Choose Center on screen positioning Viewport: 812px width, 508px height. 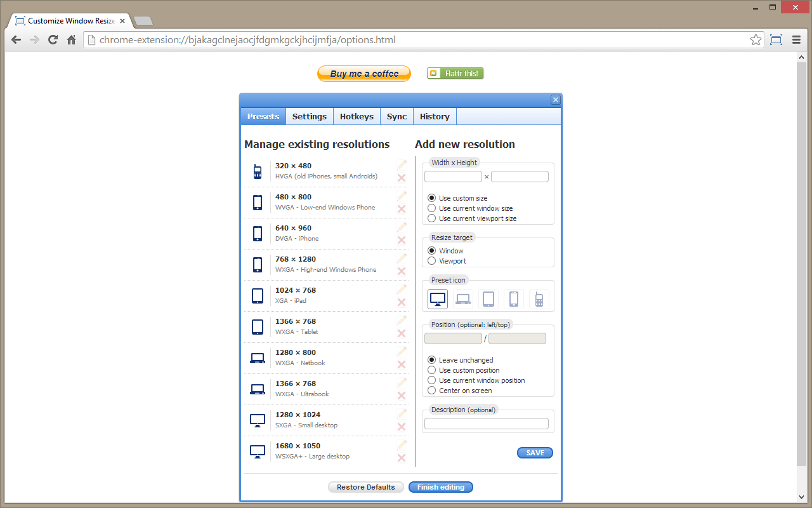(x=432, y=391)
